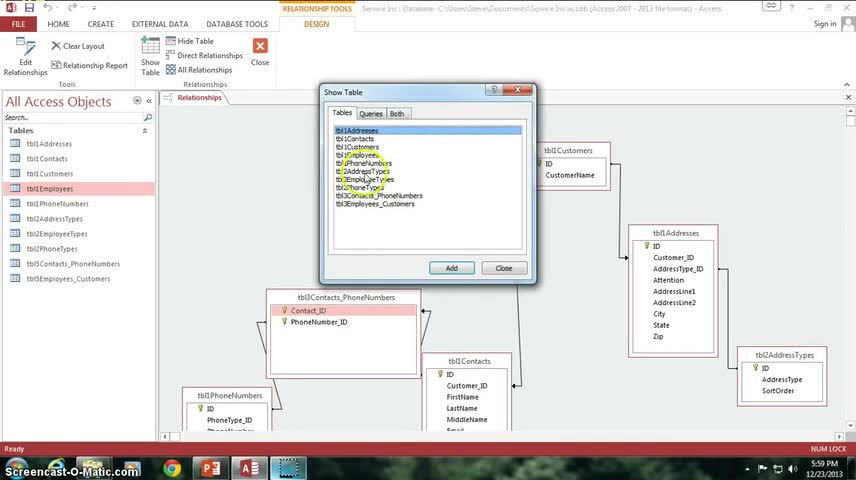856x480 pixels.
Task: Select tbl1Addresses in navigation pane
Action: pyautogui.click(x=78, y=144)
